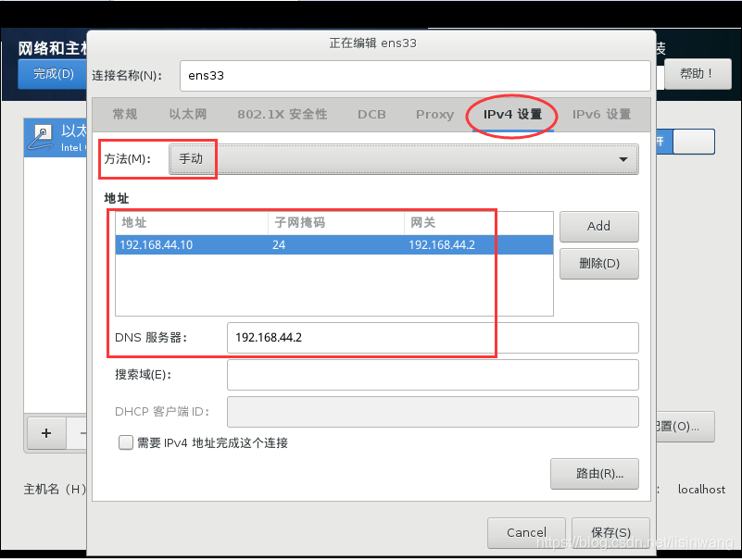
Task: Select the IPv4 设置 tab
Action: point(512,115)
